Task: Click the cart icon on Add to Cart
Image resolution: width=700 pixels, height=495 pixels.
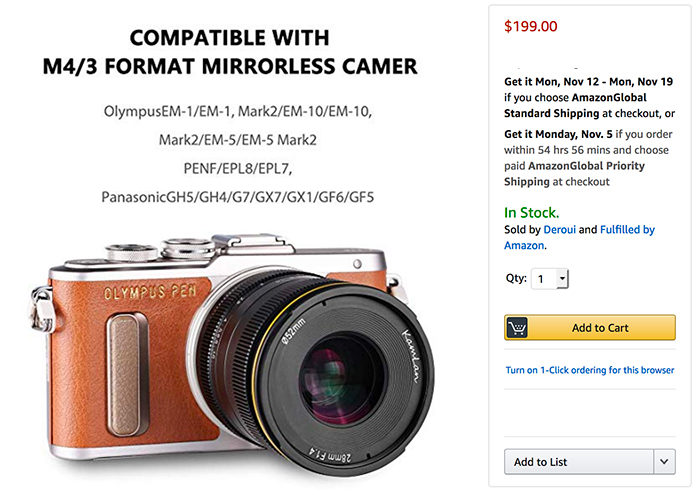Action: click(x=518, y=328)
